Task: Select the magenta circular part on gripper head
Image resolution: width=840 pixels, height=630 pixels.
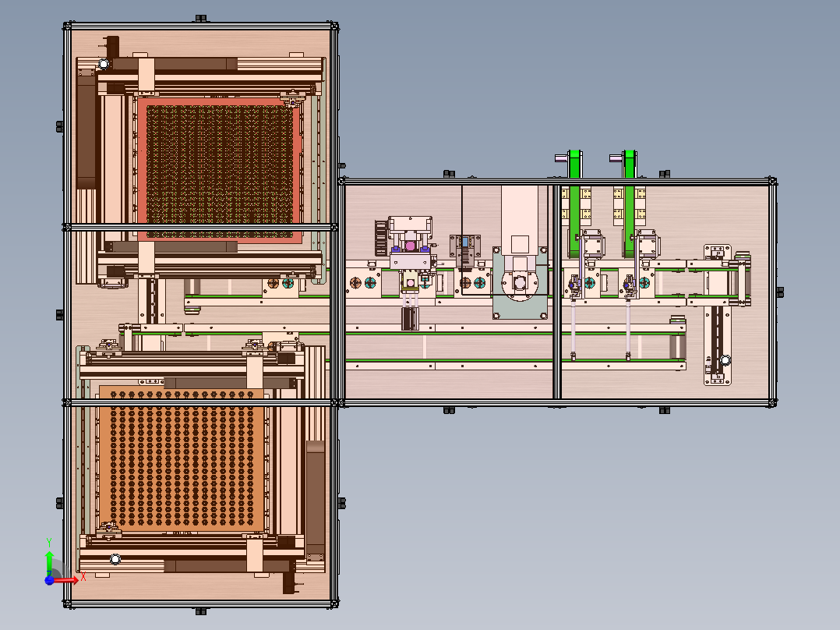Action: point(410,246)
